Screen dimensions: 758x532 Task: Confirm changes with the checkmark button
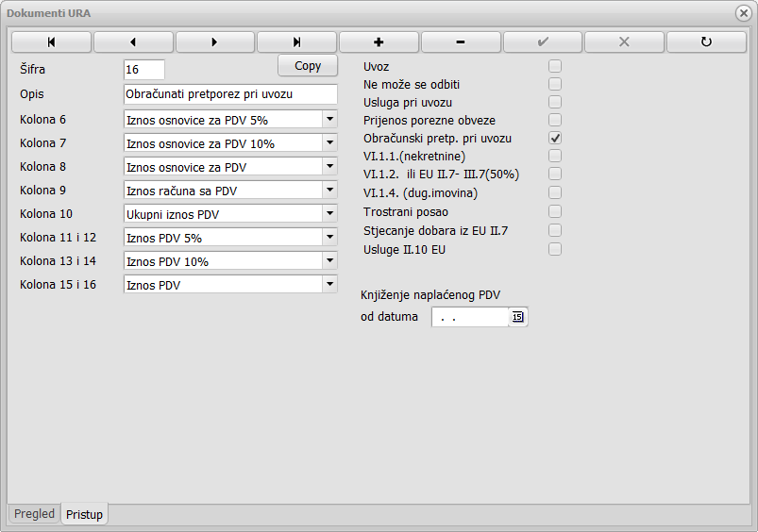[x=543, y=42]
